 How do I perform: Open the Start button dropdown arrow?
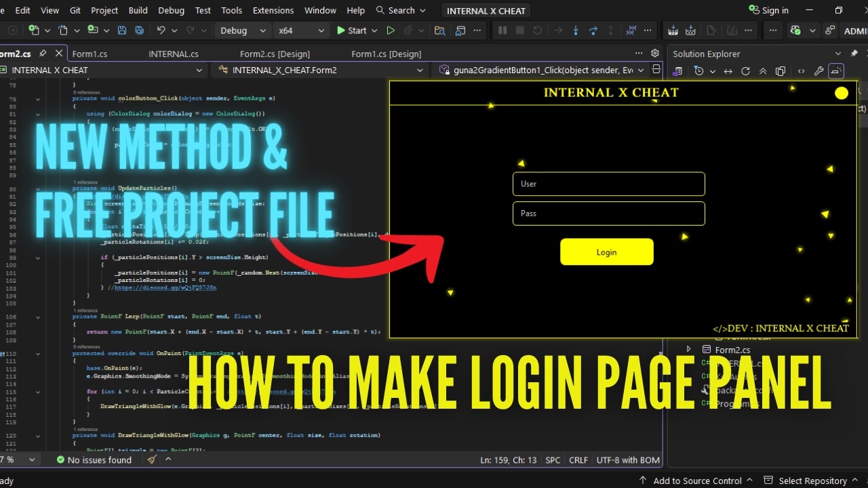[x=374, y=30]
